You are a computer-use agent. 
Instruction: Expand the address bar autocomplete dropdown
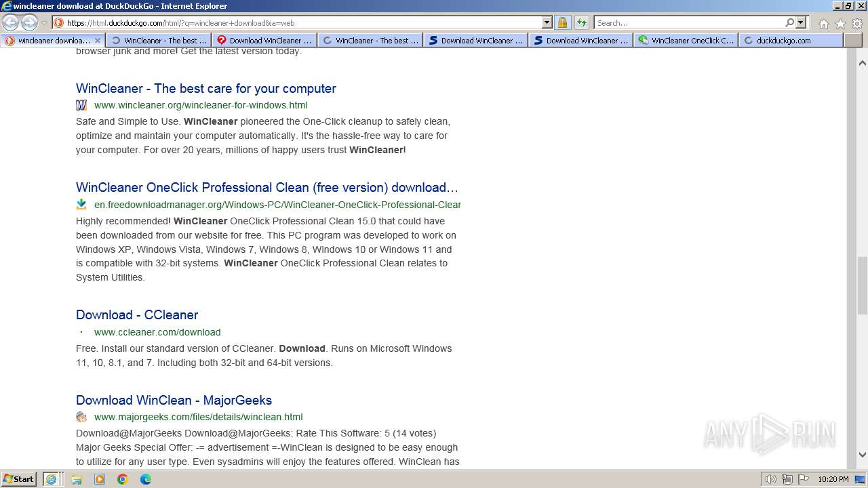(547, 23)
